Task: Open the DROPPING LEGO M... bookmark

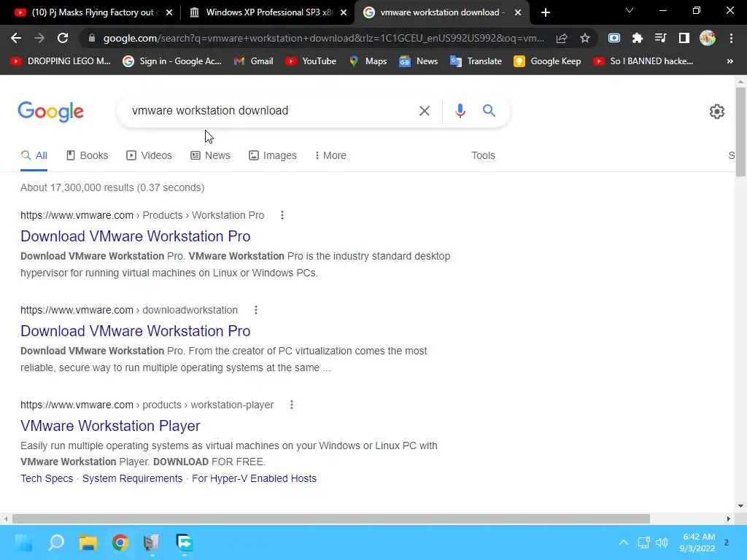Action: click(61, 61)
